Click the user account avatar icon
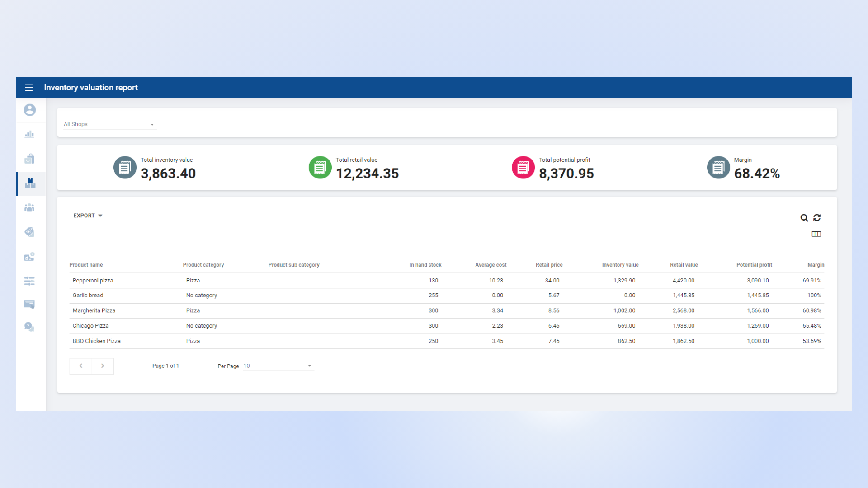Viewport: 868px width, 488px height. click(30, 110)
